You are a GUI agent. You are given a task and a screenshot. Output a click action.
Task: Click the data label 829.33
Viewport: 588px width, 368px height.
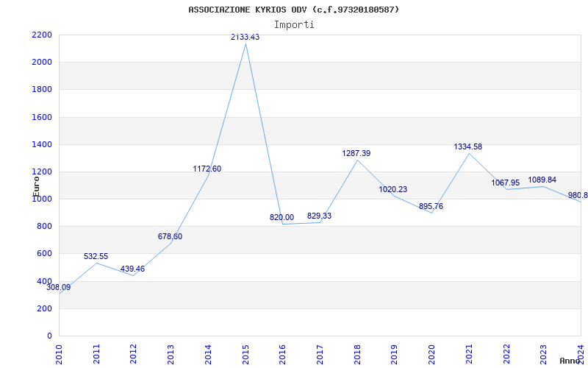point(319,216)
